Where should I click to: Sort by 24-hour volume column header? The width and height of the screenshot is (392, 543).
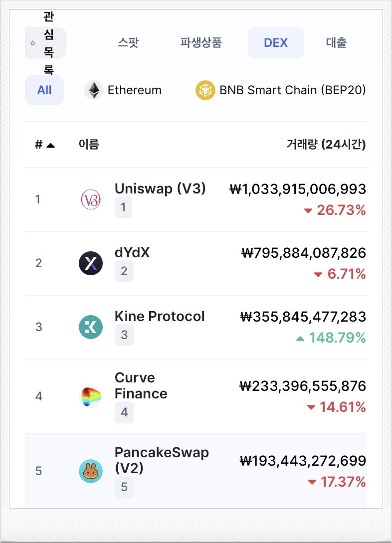click(326, 145)
